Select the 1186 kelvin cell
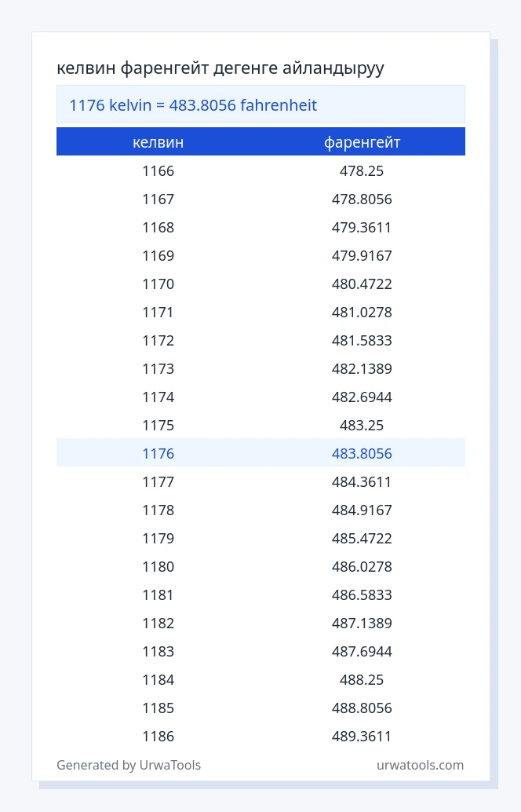 158,736
